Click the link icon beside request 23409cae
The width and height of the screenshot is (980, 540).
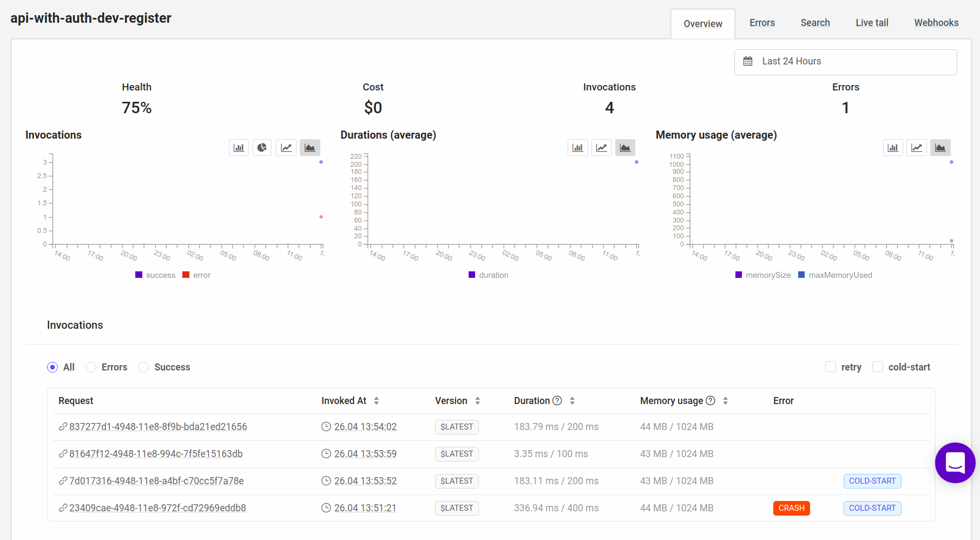click(x=62, y=508)
